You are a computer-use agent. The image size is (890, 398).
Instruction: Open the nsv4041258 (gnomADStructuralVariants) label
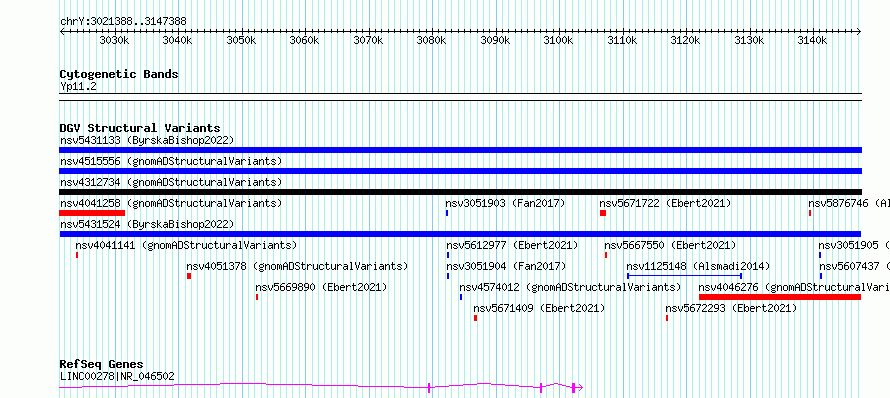point(171,203)
